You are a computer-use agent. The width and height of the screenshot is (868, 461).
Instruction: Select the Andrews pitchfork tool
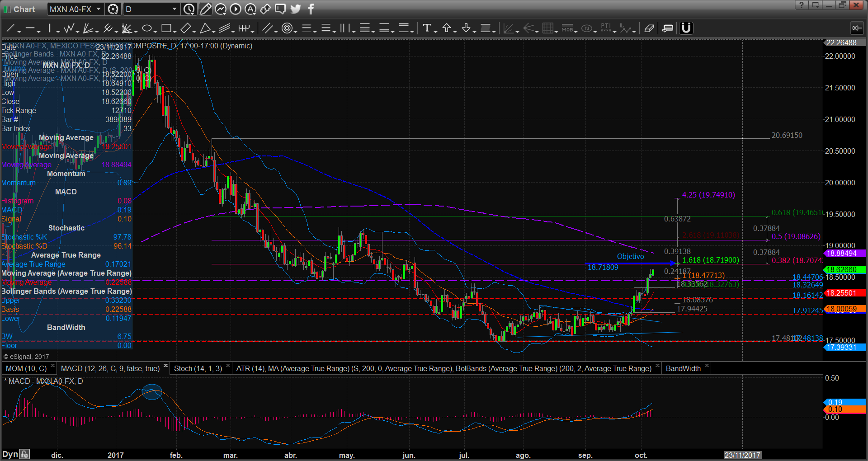point(108,28)
